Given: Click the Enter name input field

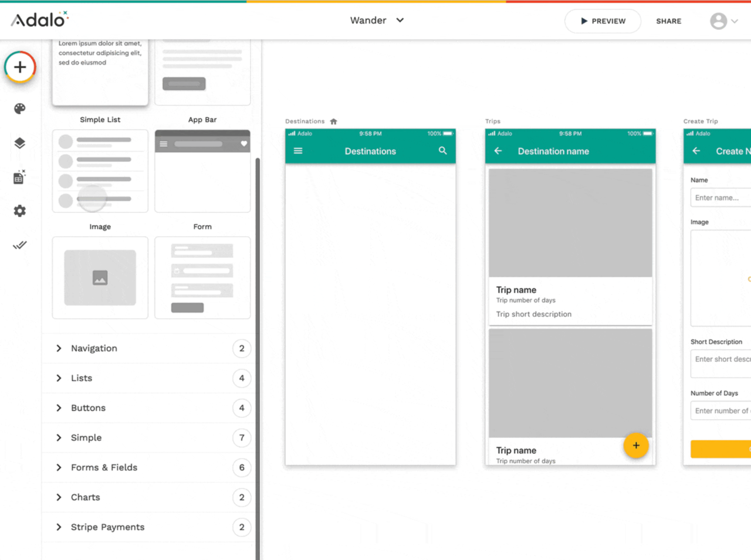Looking at the screenshot, I should (722, 198).
